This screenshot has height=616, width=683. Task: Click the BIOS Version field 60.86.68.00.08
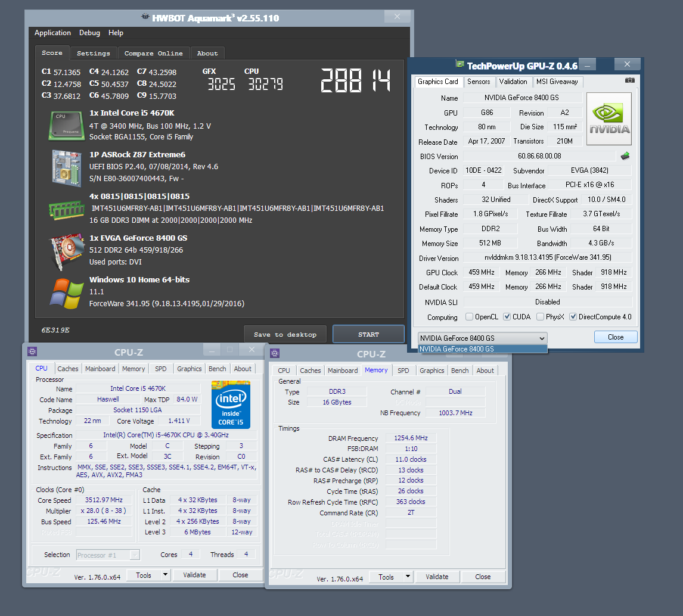click(539, 156)
